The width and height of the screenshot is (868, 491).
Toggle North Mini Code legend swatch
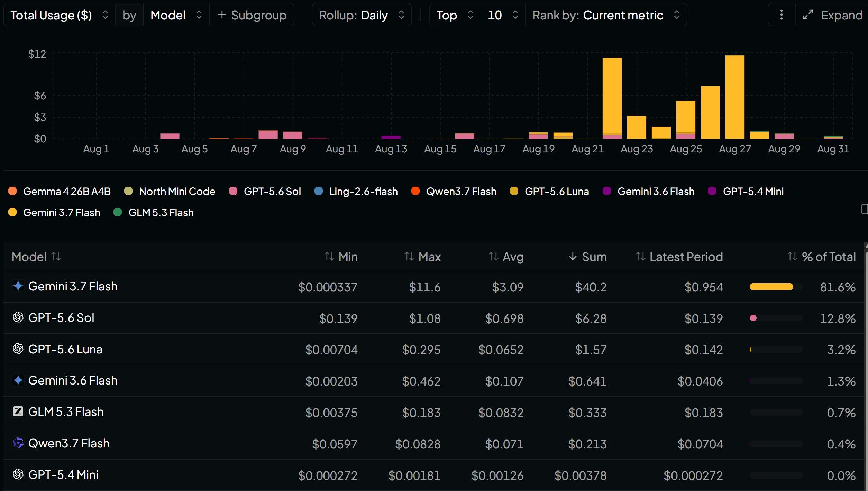pyautogui.click(x=128, y=191)
